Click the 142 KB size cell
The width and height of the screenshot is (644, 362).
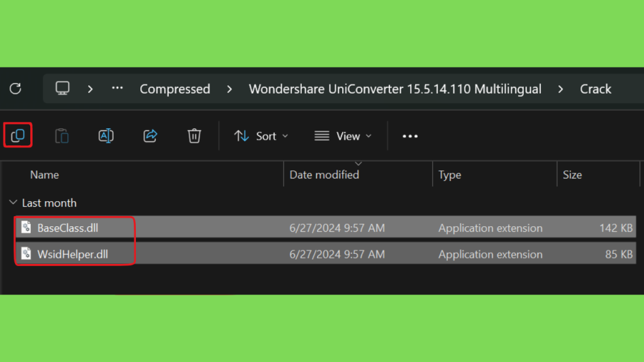click(616, 228)
